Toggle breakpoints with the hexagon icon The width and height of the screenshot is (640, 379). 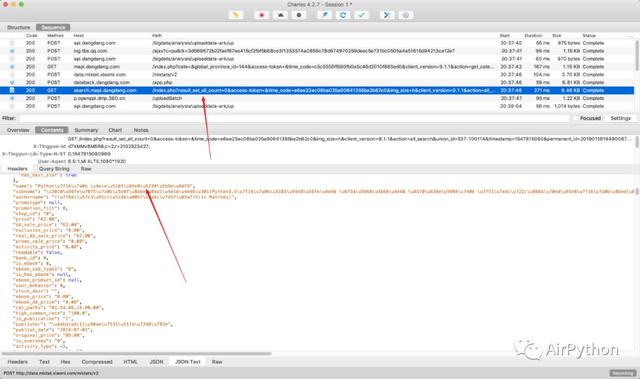point(299,15)
